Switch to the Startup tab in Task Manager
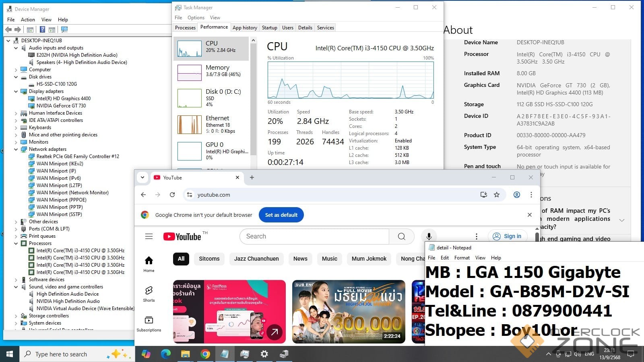The image size is (644, 362). tap(269, 28)
